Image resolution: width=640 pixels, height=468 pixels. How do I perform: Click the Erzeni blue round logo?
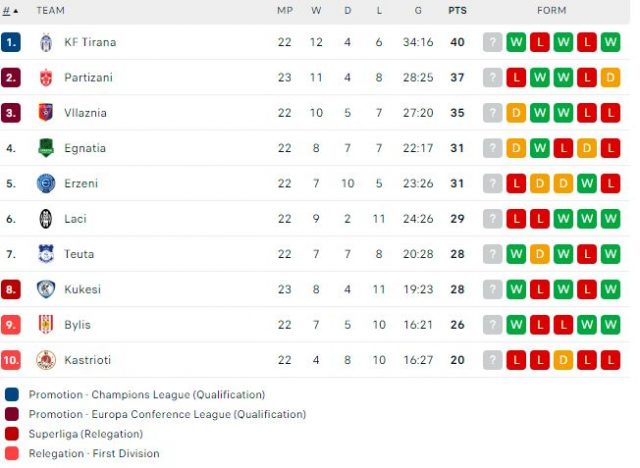coord(46,183)
